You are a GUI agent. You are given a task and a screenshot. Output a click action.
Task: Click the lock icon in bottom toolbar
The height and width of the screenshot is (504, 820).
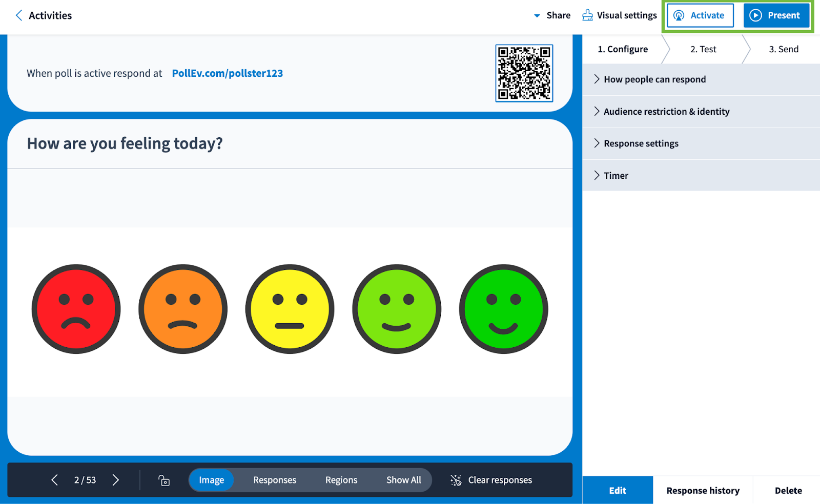click(x=164, y=480)
